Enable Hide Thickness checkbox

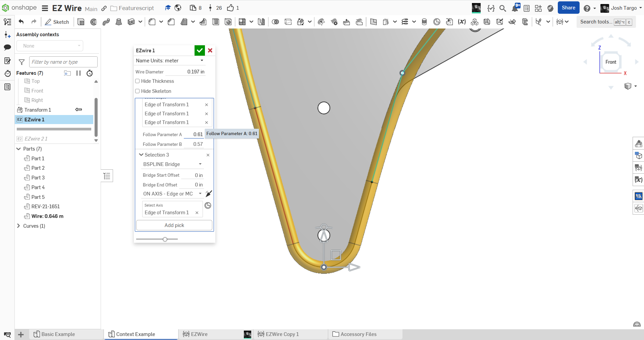click(x=138, y=81)
